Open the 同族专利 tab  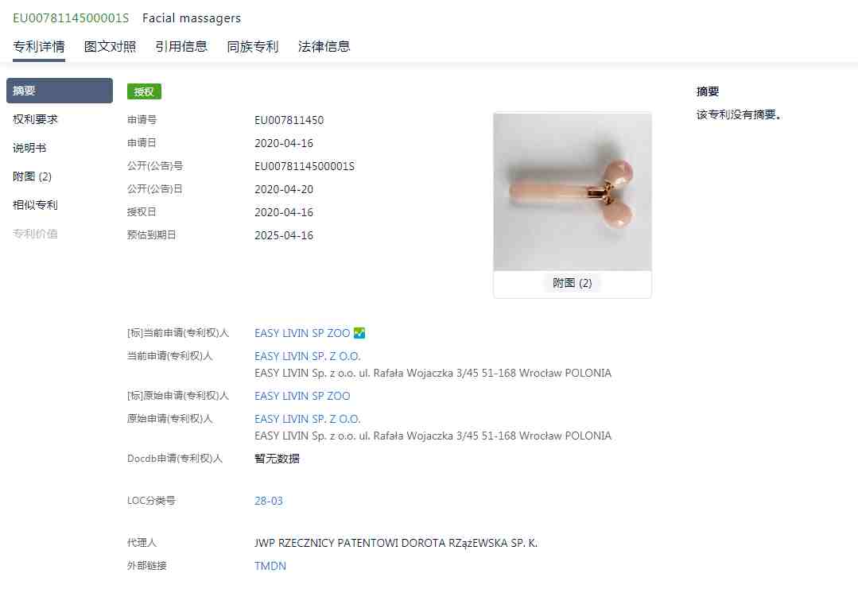point(253,47)
